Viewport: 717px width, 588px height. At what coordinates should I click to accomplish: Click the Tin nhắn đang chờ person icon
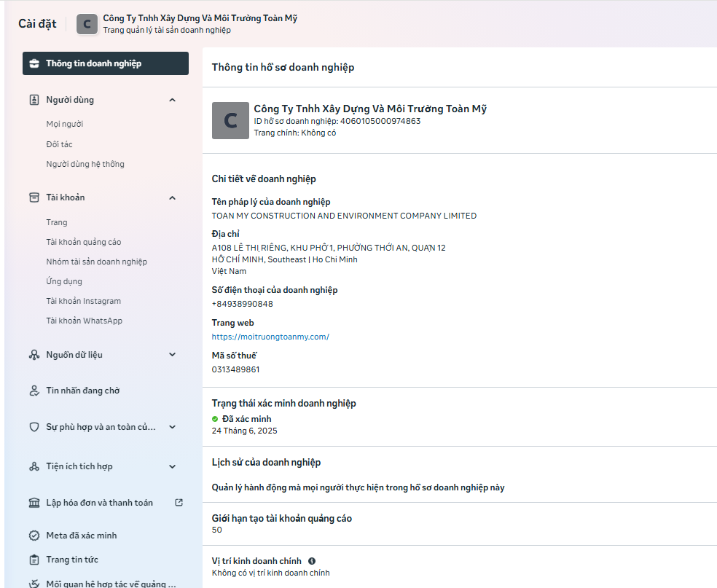(x=34, y=391)
